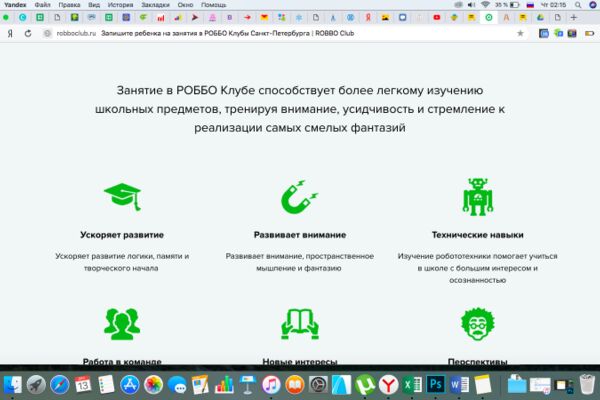Click the volume icon in menu bar
600x400 pixels.
pyautogui.click(x=471, y=5)
